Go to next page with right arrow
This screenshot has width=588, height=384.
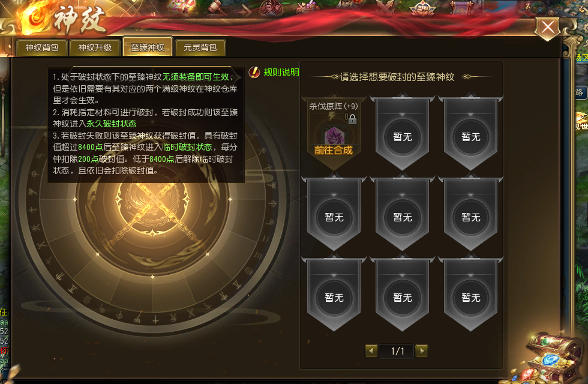click(422, 350)
